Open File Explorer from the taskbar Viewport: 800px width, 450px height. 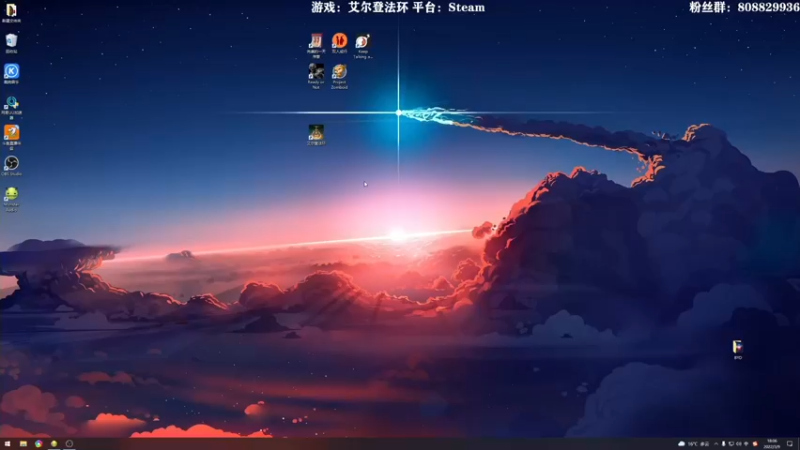pyautogui.click(x=23, y=444)
